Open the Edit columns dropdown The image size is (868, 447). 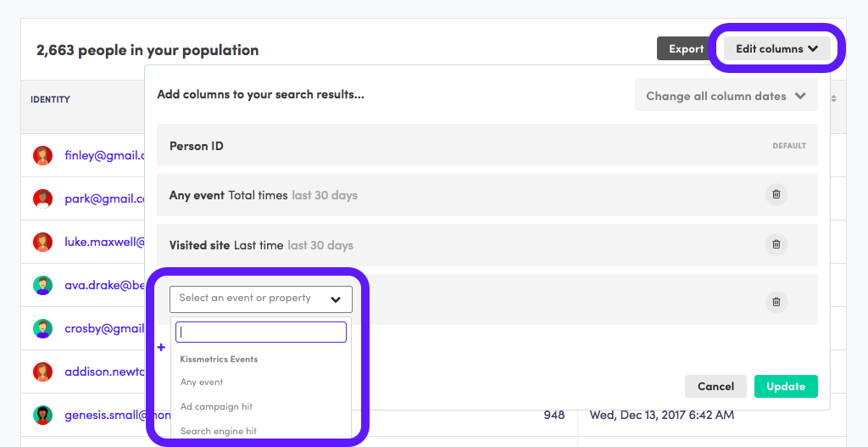776,48
